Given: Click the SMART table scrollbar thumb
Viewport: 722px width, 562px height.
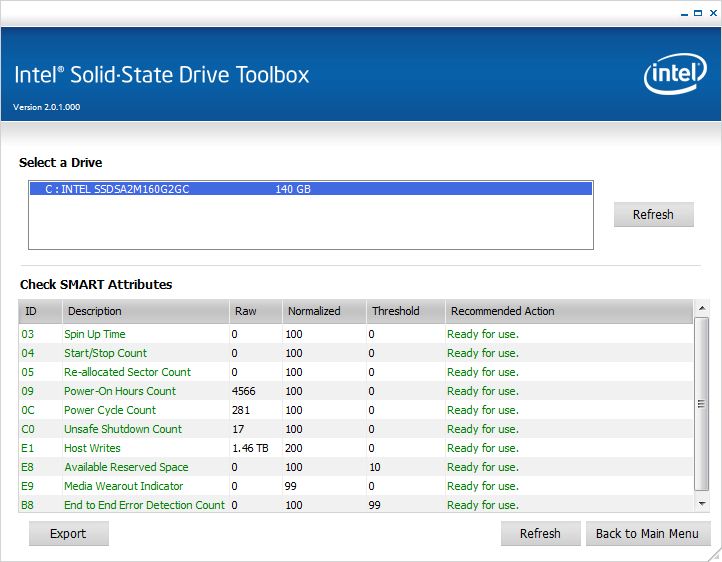Looking at the screenshot, I should (701, 404).
